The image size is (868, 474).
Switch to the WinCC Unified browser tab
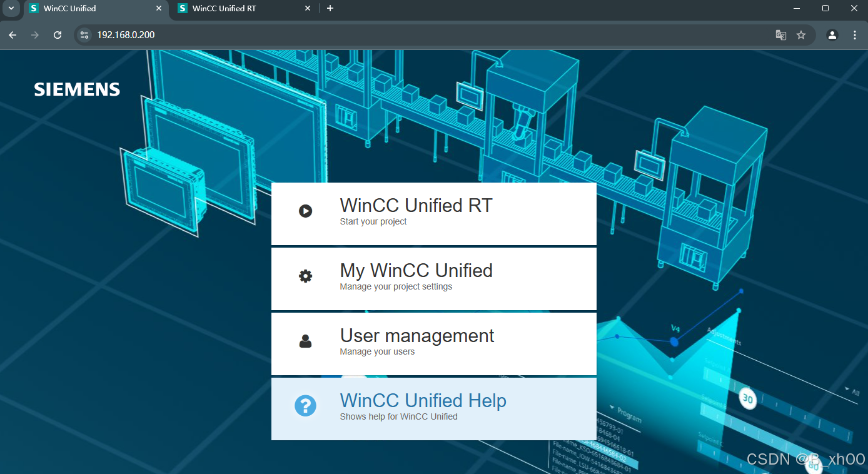coord(96,9)
